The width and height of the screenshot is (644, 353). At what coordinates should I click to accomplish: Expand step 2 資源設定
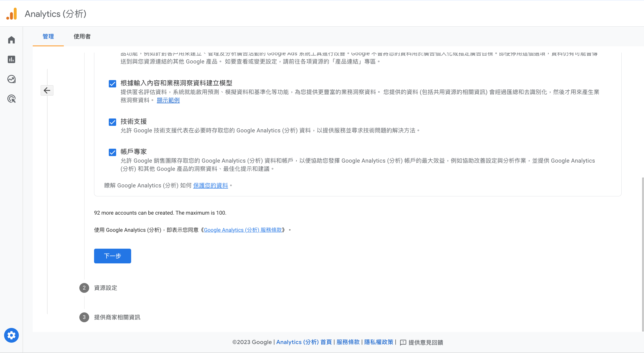coord(106,288)
